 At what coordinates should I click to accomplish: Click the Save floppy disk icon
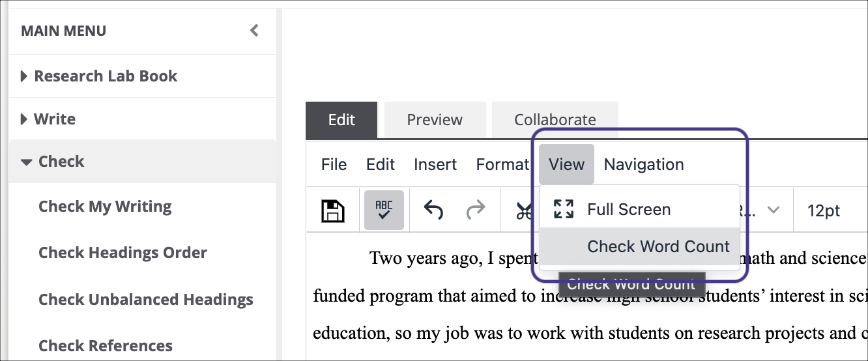pos(332,210)
